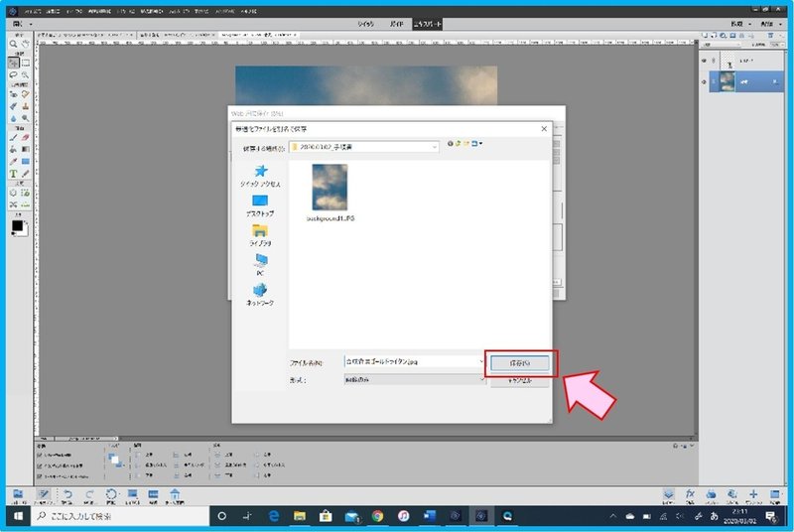The width and height of the screenshot is (794, 532).
Task: Open the file format dropdown
Action: 414,379
